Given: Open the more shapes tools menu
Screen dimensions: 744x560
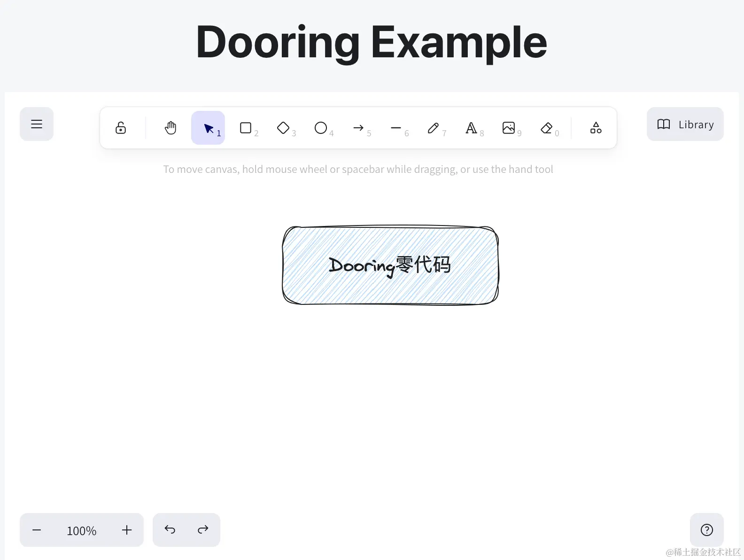Looking at the screenshot, I should point(596,128).
